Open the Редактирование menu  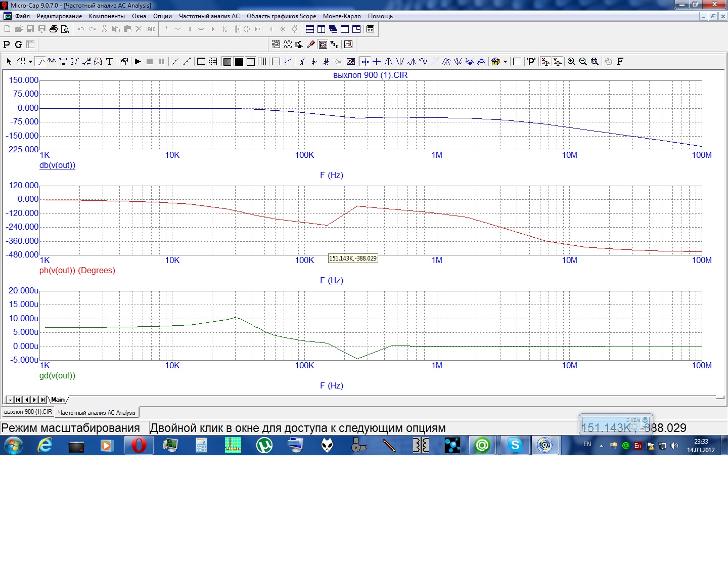(59, 16)
